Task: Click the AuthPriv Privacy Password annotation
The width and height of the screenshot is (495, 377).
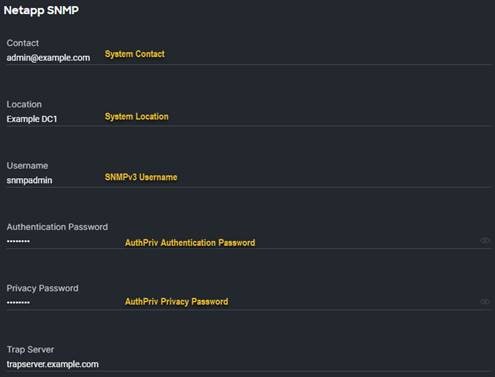Action: point(177,302)
